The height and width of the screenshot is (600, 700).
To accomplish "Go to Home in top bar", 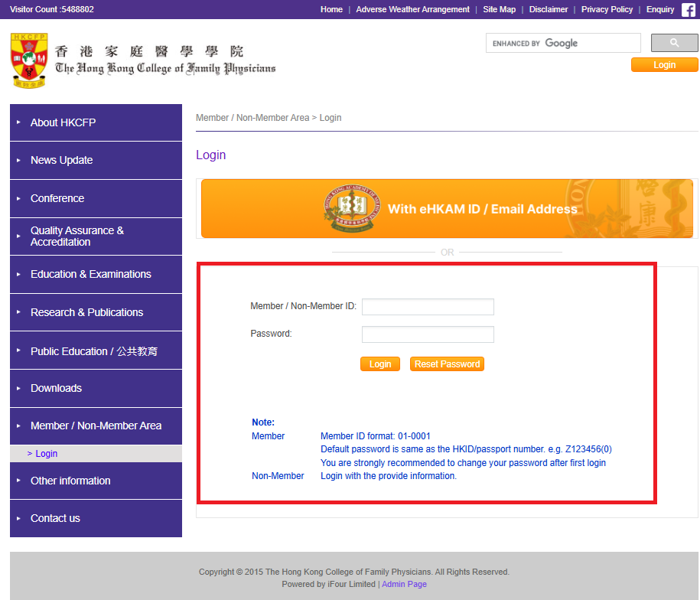I will (331, 9).
